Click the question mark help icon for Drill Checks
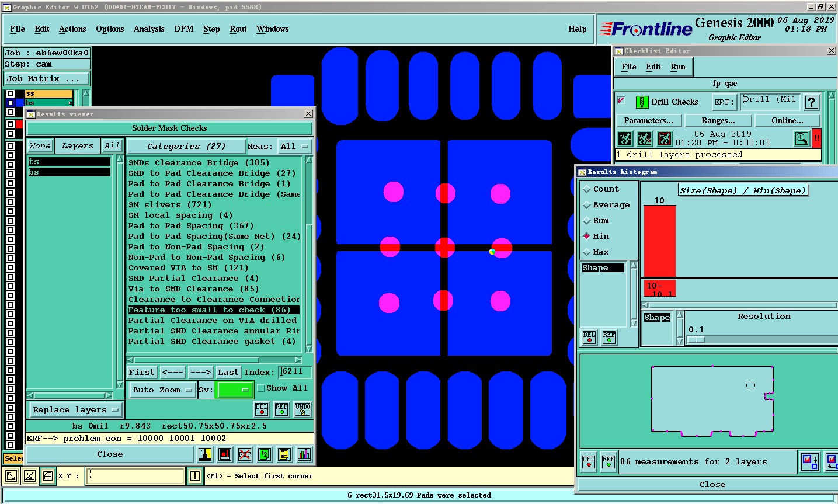This screenshot has width=838, height=504. (812, 102)
